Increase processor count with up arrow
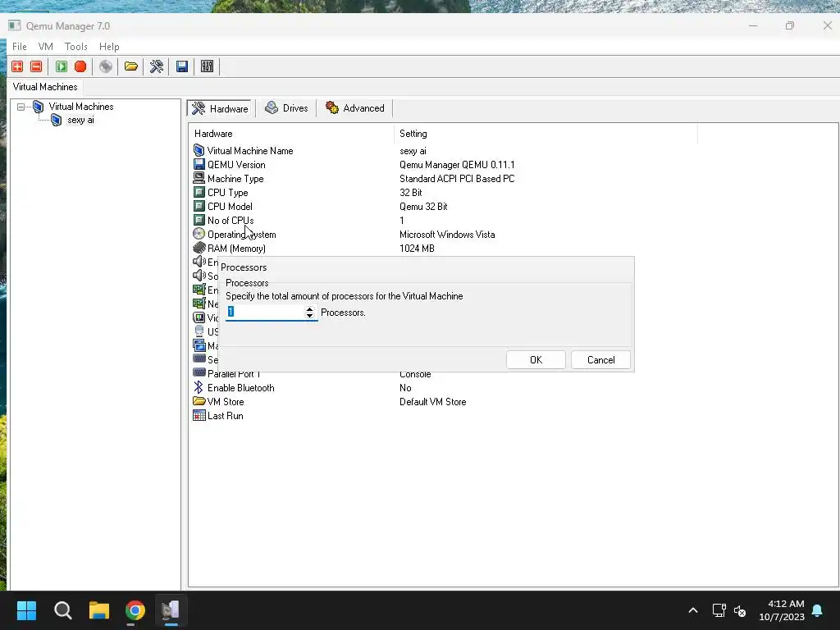 (x=309, y=309)
